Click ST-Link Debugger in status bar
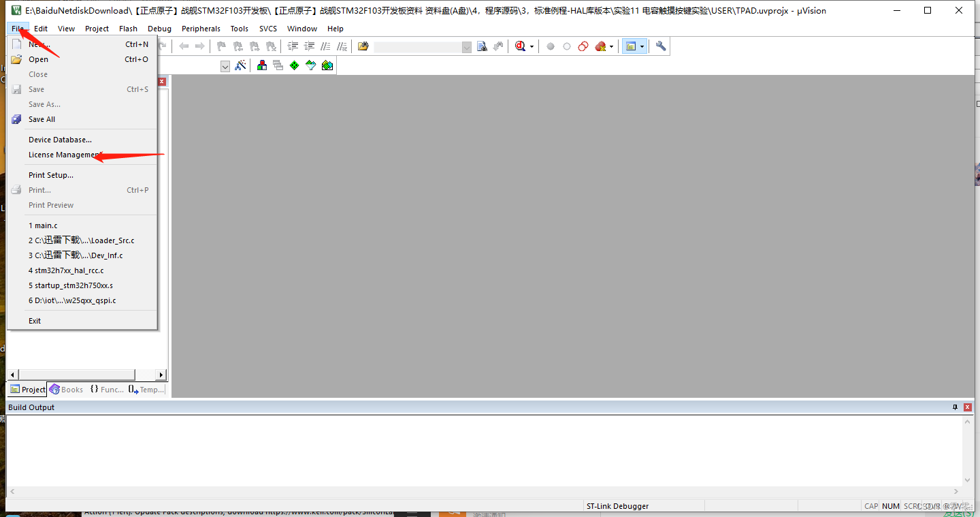 (x=617, y=506)
